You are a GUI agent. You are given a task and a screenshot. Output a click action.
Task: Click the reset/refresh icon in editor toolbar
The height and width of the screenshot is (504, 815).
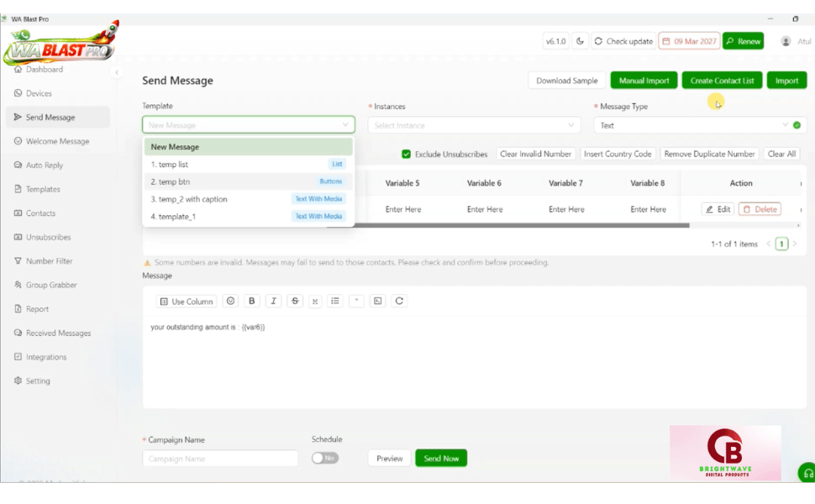tap(399, 301)
